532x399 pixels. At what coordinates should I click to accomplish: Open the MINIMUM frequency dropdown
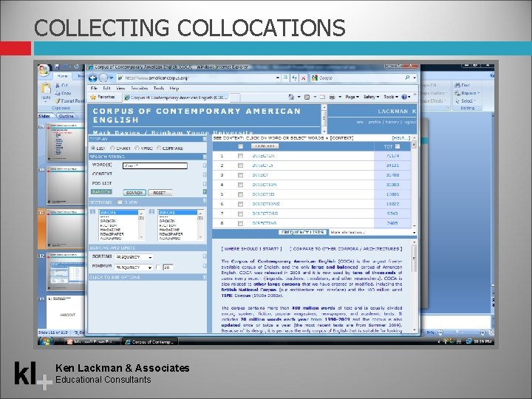click(134, 267)
